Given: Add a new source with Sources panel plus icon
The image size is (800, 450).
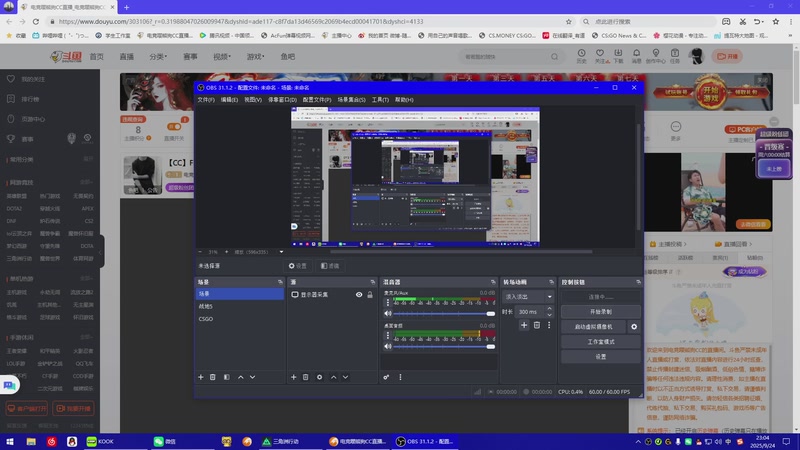Looking at the screenshot, I should pos(293,377).
